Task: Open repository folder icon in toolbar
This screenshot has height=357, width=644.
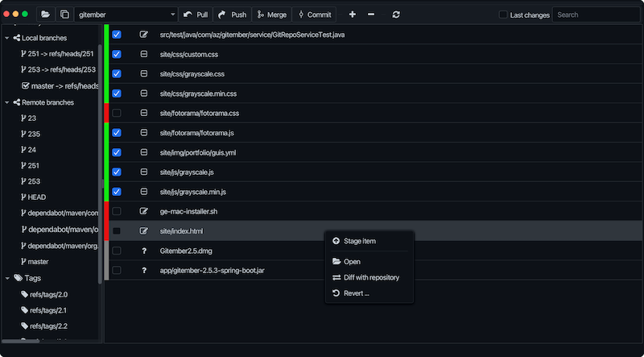Action: pos(46,15)
